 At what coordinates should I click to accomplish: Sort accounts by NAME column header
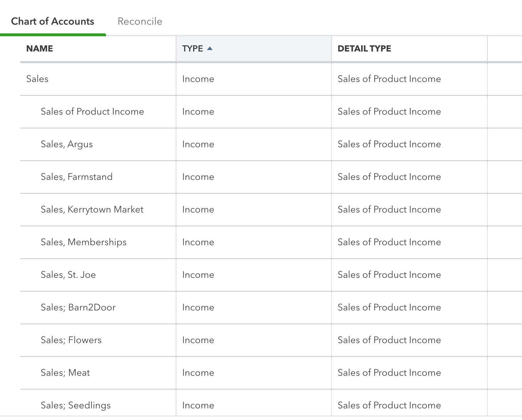pos(40,49)
